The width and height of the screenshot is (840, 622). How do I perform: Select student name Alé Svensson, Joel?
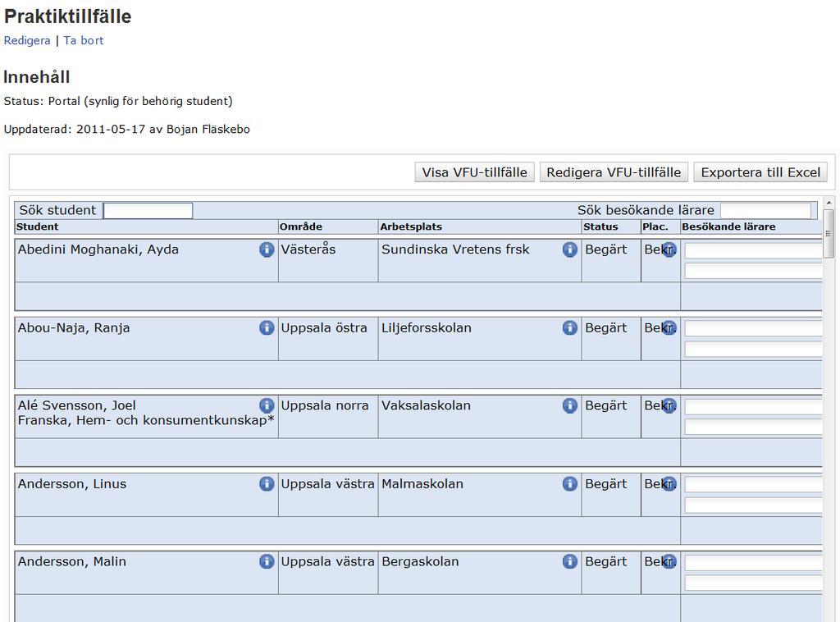click(x=76, y=405)
